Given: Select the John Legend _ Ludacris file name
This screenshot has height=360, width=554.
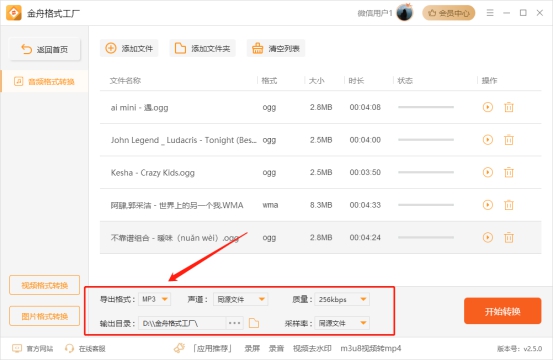Looking at the screenshot, I should point(183,140).
